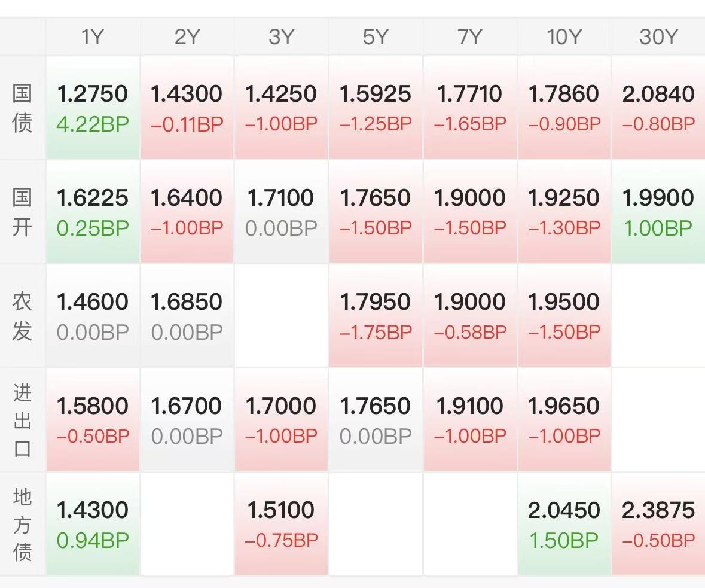The width and height of the screenshot is (705, 588).
Task: Select the 农发 row label
Action: point(22,316)
